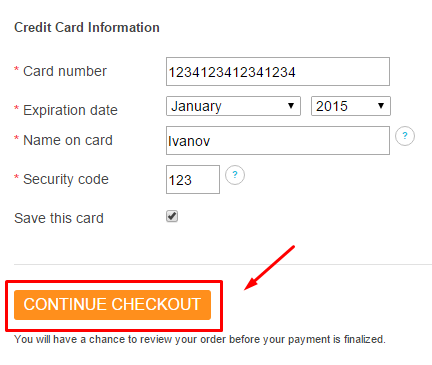Click the payment review notice text

coord(200,339)
